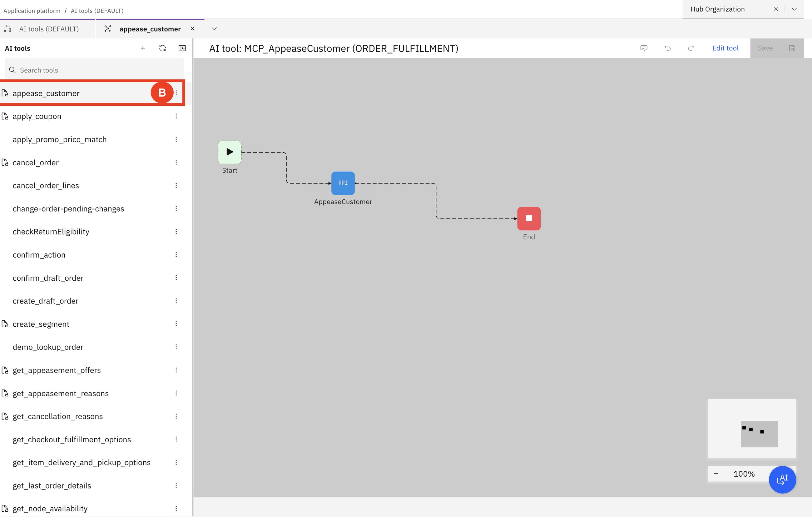Viewport: 812px width, 517px height.
Task: Open options menu for cancel_order_lines
Action: click(x=176, y=185)
